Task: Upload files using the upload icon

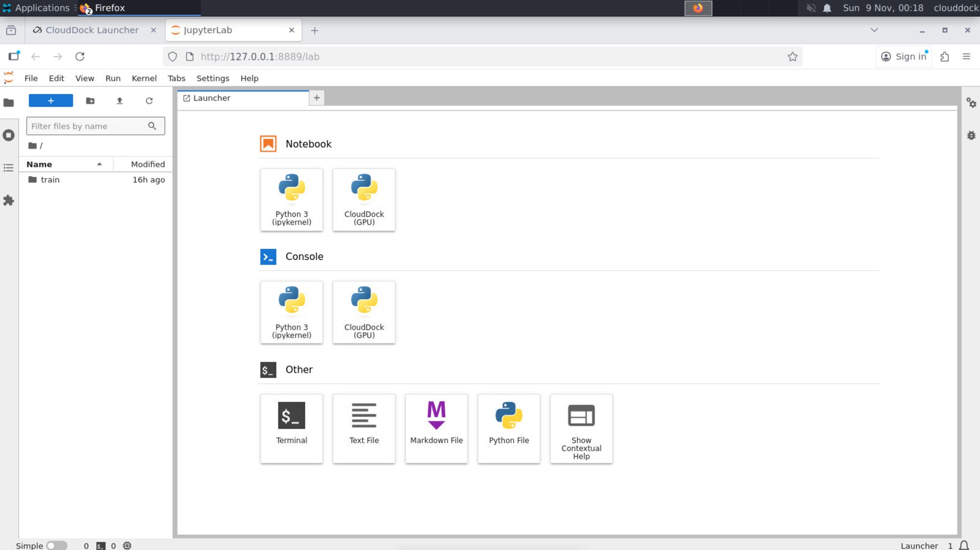Action: 119,101
